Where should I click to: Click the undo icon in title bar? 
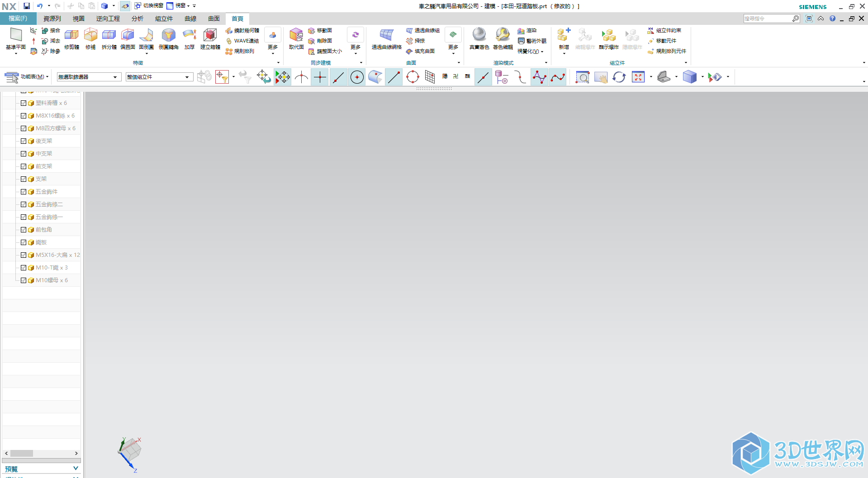pyautogui.click(x=40, y=6)
